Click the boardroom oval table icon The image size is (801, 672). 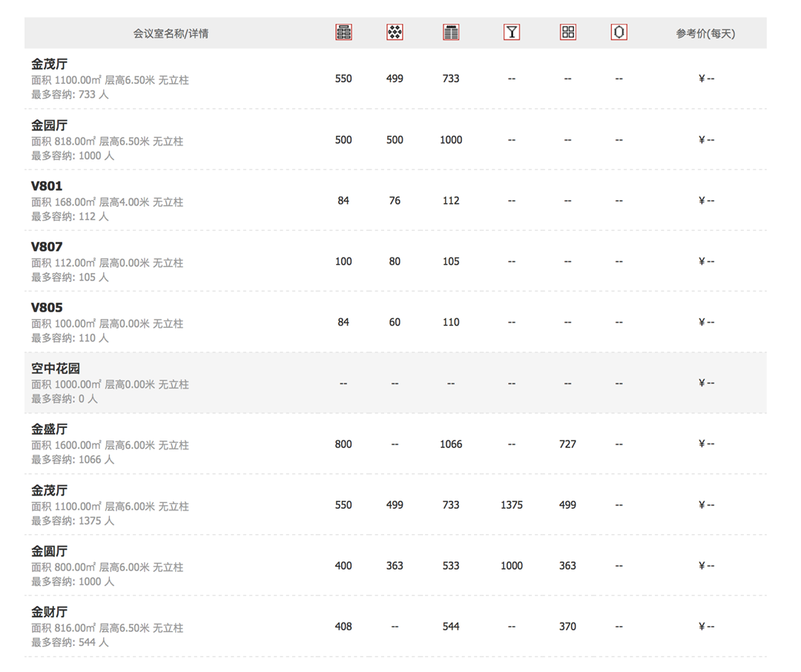(619, 32)
